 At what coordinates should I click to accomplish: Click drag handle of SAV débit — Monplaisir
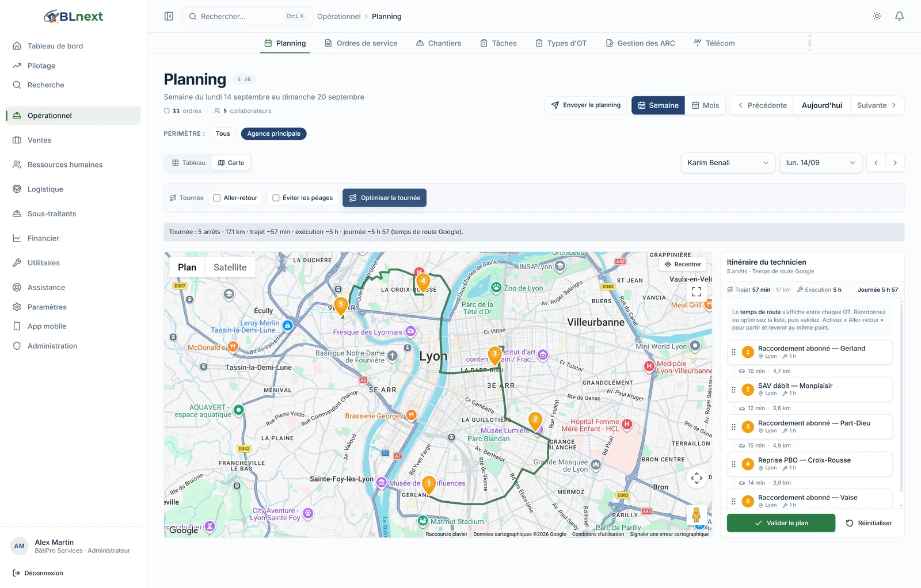point(733,390)
